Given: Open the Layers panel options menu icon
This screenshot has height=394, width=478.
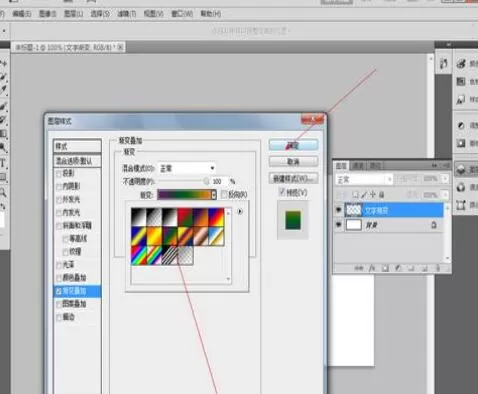Looking at the screenshot, I should pyautogui.click(x=446, y=165).
